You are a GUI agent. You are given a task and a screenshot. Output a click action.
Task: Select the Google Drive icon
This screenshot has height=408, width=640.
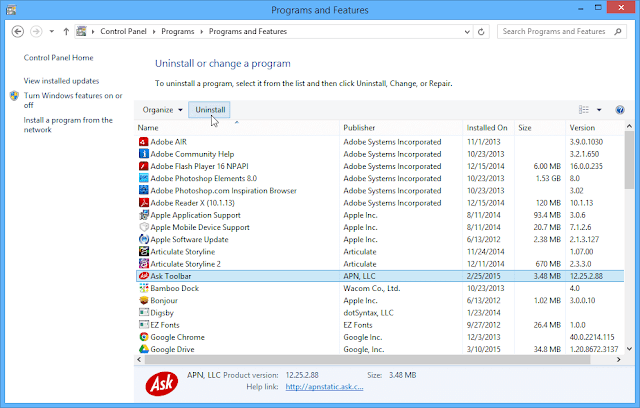144,349
